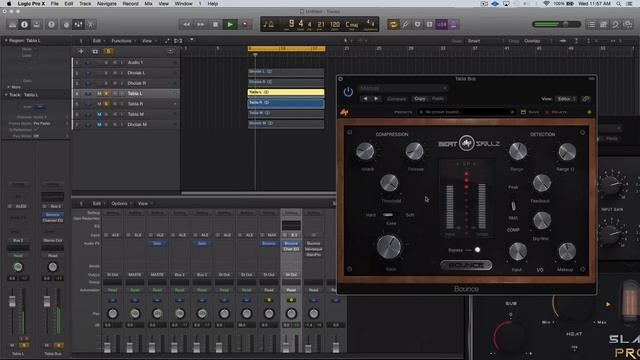Toggle the Mixer icon in the control bar

pyautogui.click(x=78, y=24)
